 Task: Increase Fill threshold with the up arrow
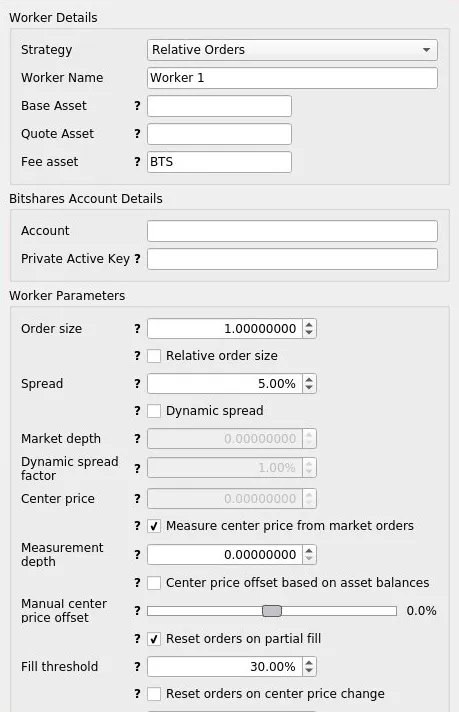pos(309,663)
